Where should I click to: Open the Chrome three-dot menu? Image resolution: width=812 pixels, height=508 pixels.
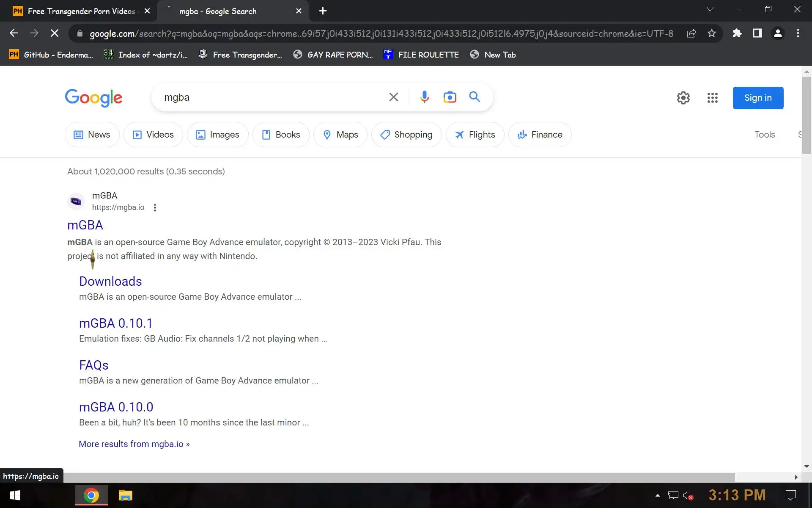coord(798,33)
